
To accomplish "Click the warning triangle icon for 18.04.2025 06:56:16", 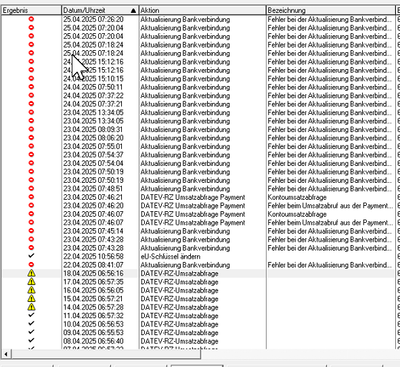I will (x=31, y=273).
